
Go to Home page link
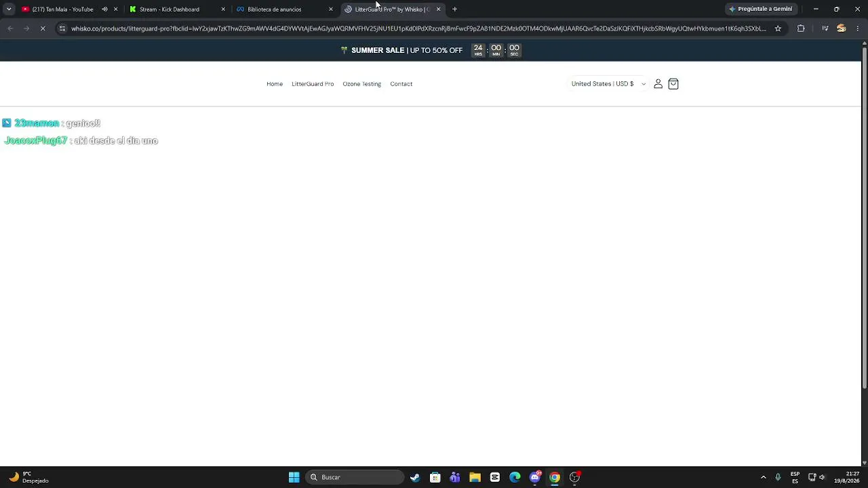click(x=275, y=84)
